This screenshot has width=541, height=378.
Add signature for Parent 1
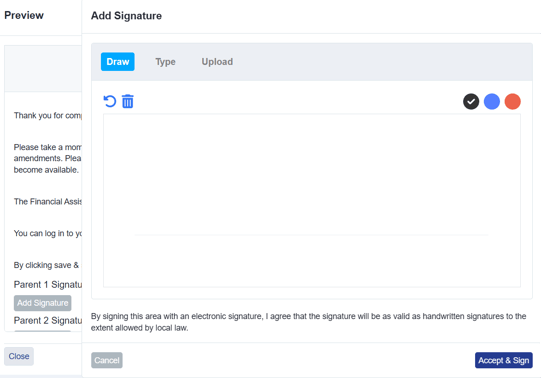tap(43, 303)
